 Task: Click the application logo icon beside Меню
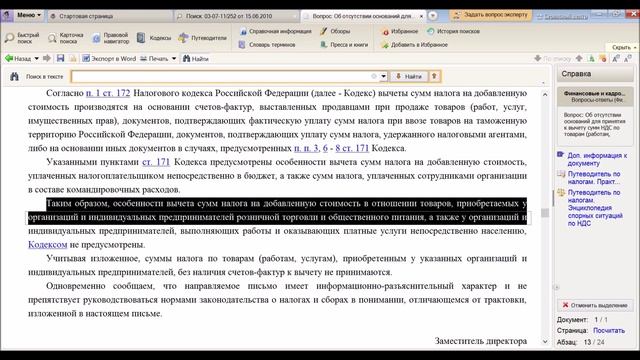(7, 16)
